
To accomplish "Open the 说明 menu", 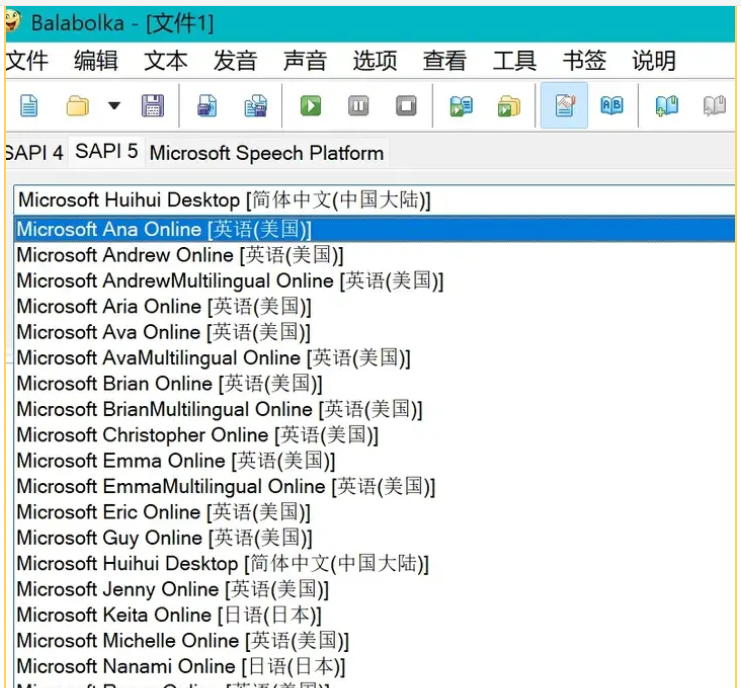I will (x=655, y=60).
